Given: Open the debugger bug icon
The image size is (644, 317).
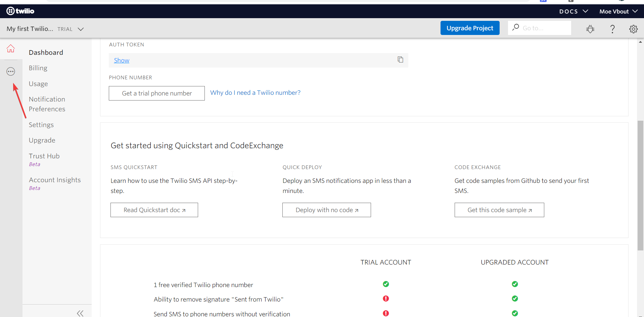Looking at the screenshot, I should (590, 29).
